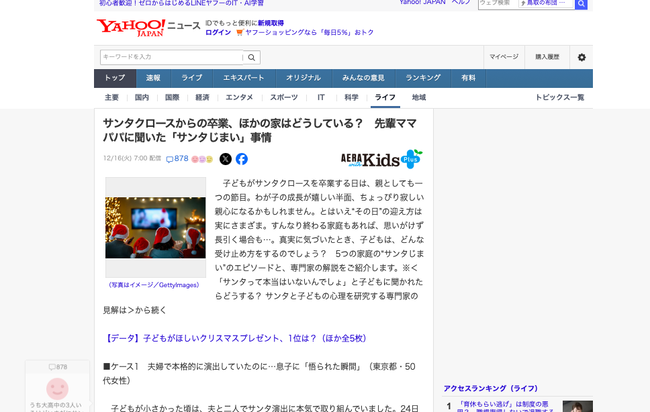The image size is (650, 412).
Task: Click the 12/16(火) 7:00 配信 timestamp
Action: tap(132, 158)
